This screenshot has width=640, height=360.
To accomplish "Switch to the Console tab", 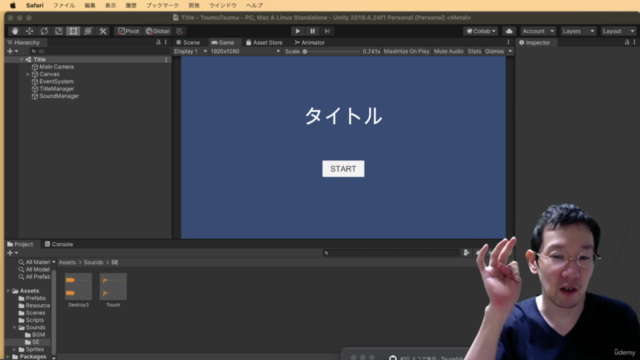I will tap(59, 244).
